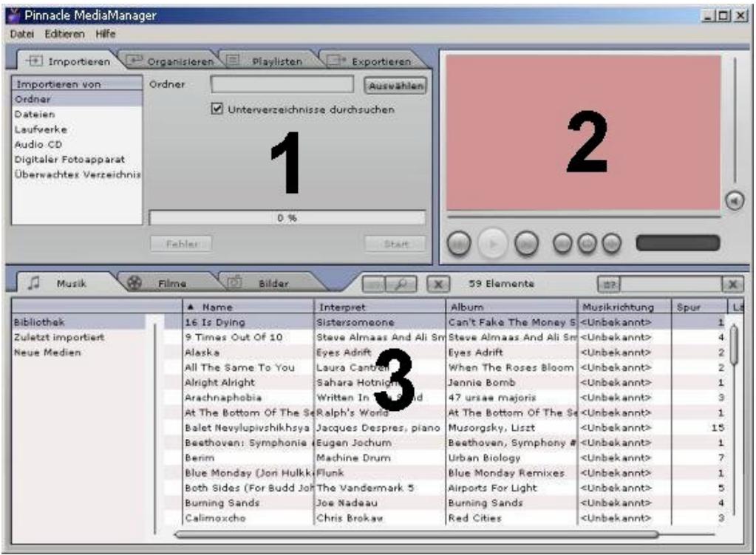The image size is (756, 555).
Task: Click the music note icon on Musik tab
Action: [34, 282]
